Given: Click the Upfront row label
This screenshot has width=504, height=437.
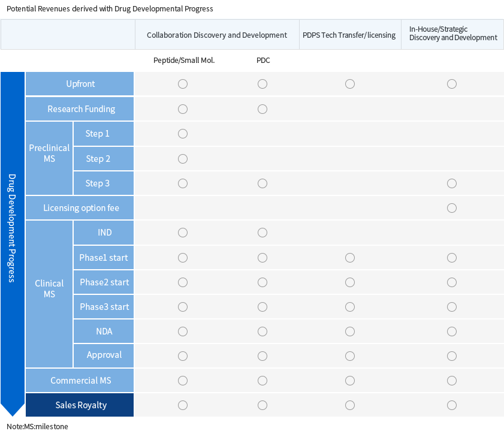Looking at the screenshot, I should coord(80,84).
